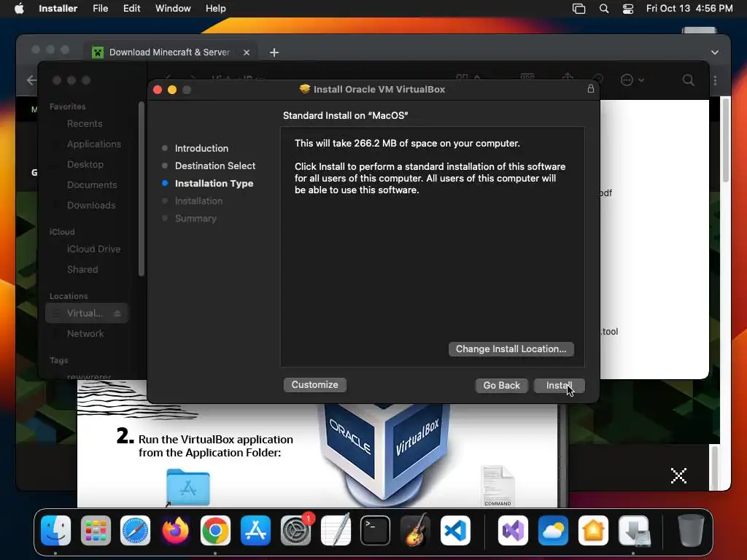This screenshot has width=747, height=560.
Task: Select Downloads in Finder sidebar
Action: click(91, 206)
